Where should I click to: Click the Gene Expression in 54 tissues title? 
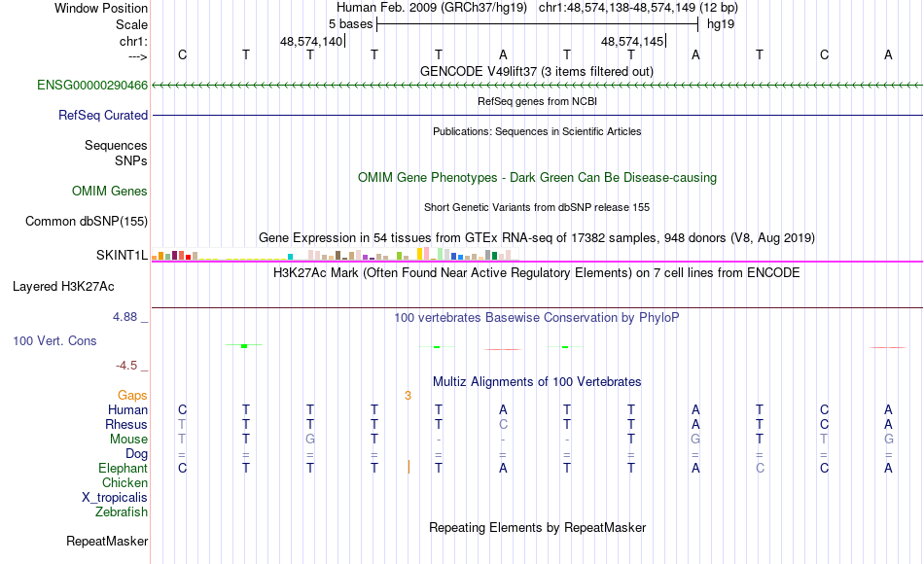tap(537, 238)
